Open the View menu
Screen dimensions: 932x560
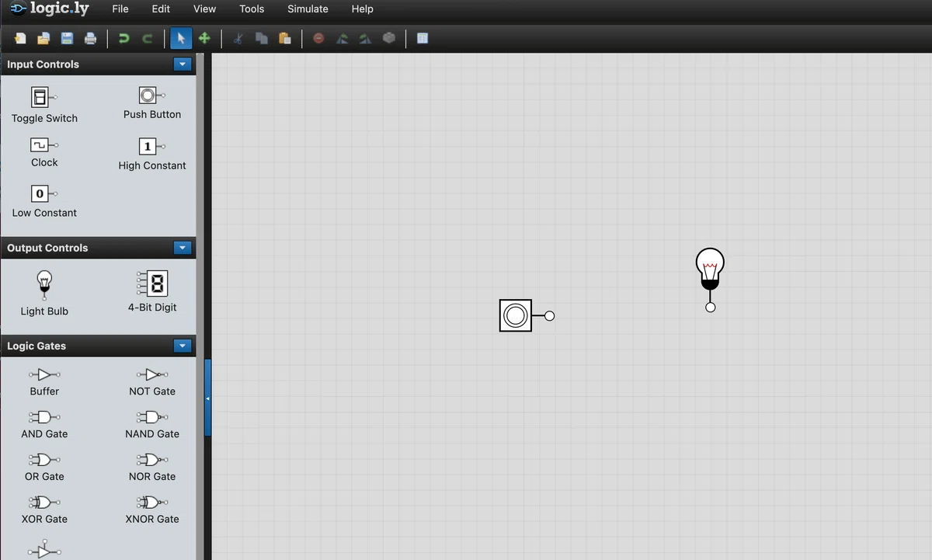204,9
